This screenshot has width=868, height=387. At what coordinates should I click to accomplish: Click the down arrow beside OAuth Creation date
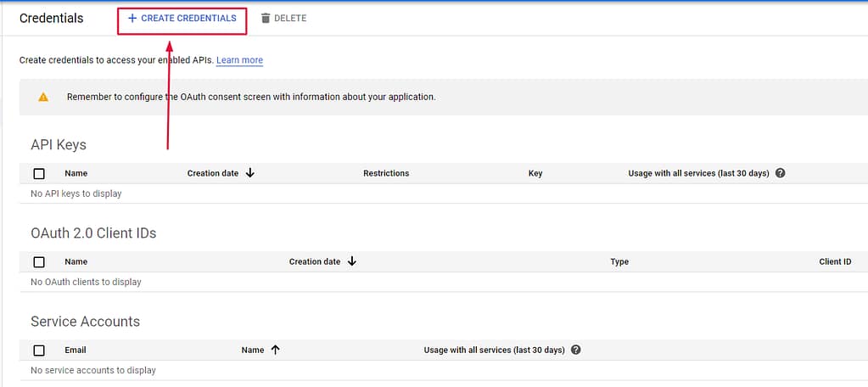point(352,261)
